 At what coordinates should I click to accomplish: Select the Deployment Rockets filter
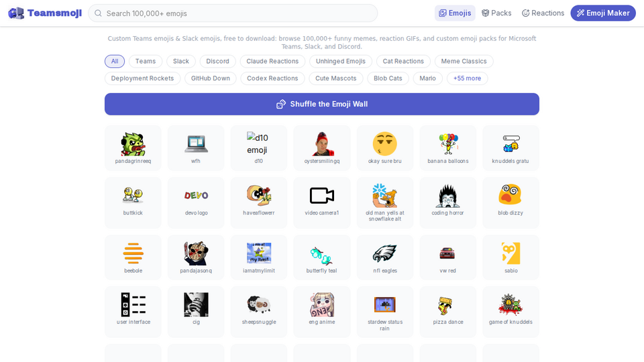142,78
